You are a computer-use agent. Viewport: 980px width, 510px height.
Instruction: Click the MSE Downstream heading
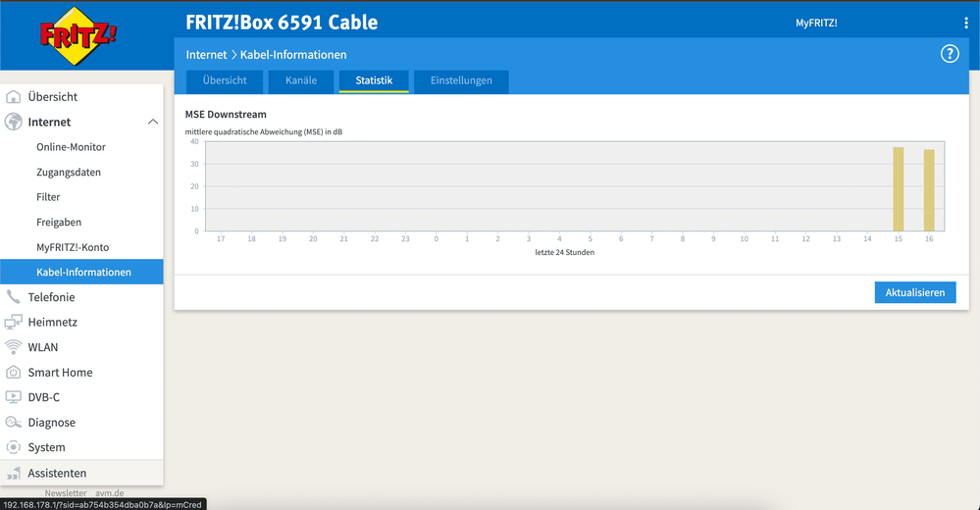(x=226, y=115)
